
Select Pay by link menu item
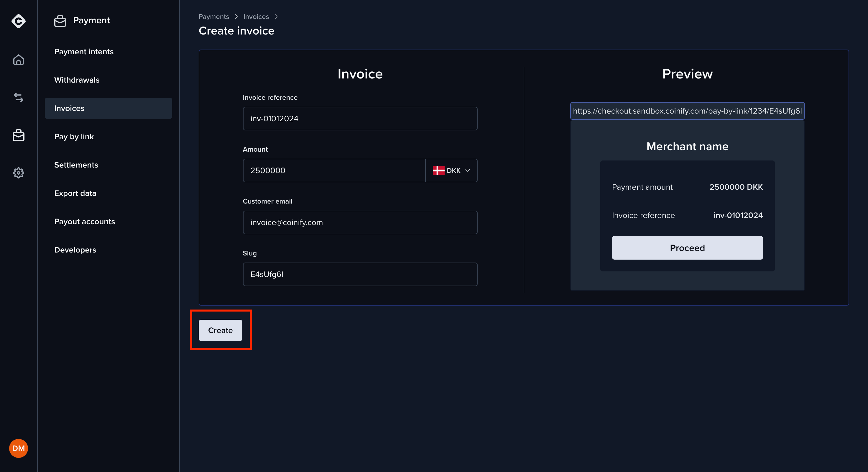[x=74, y=137]
